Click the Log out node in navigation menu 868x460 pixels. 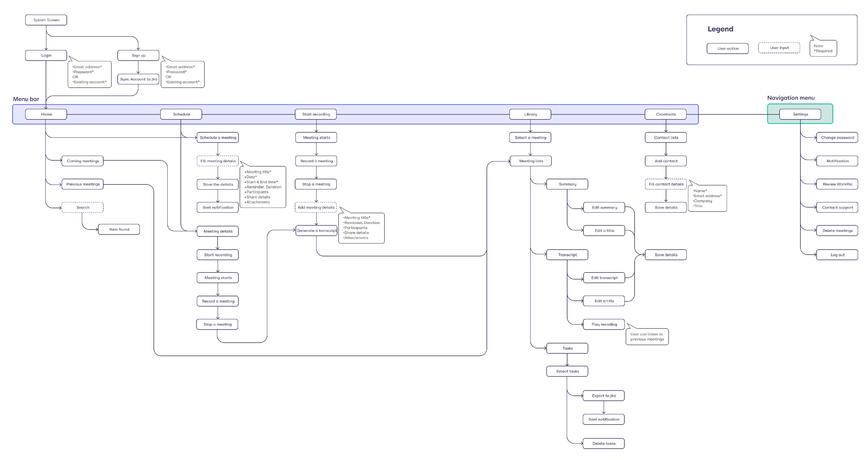[837, 255]
